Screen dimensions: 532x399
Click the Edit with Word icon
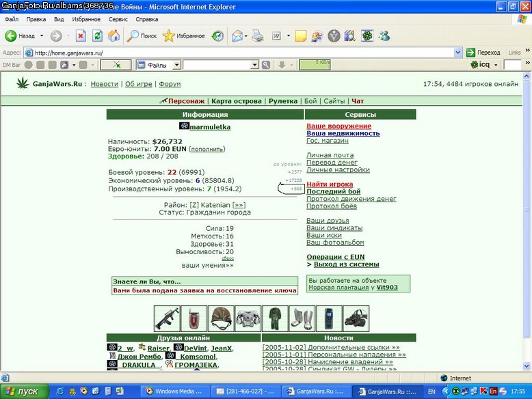(276, 36)
